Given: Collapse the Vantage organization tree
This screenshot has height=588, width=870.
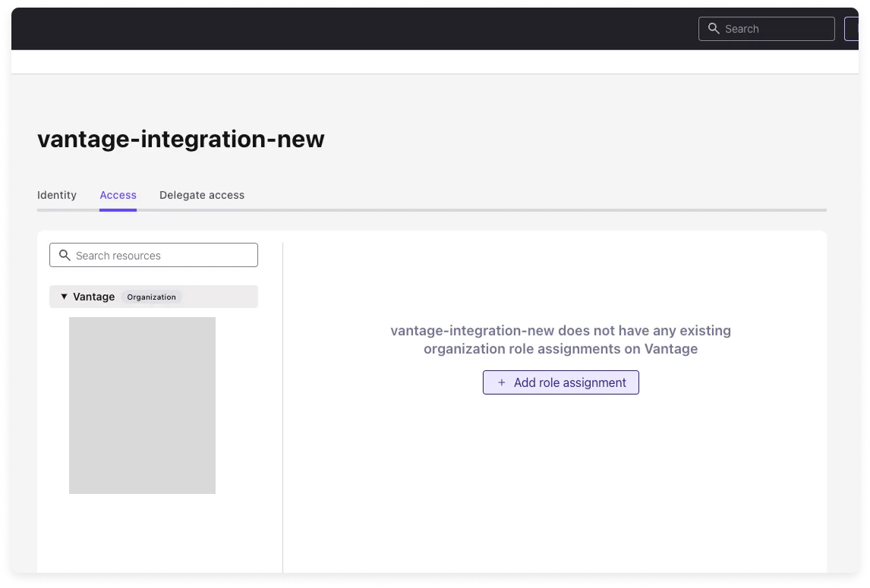Looking at the screenshot, I should coord(64,297).
